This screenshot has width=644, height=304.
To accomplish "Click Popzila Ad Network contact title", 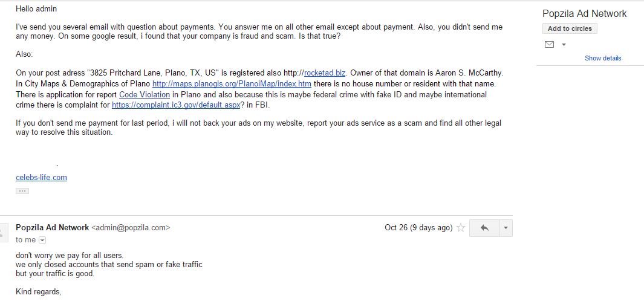I will (x=585, y=13).
